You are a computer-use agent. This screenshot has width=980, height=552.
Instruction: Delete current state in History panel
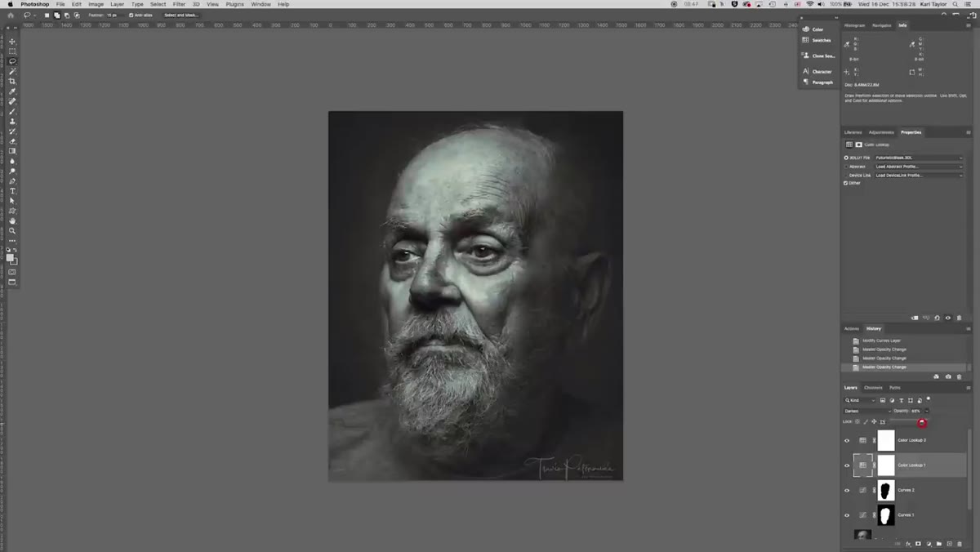[959, 376]
